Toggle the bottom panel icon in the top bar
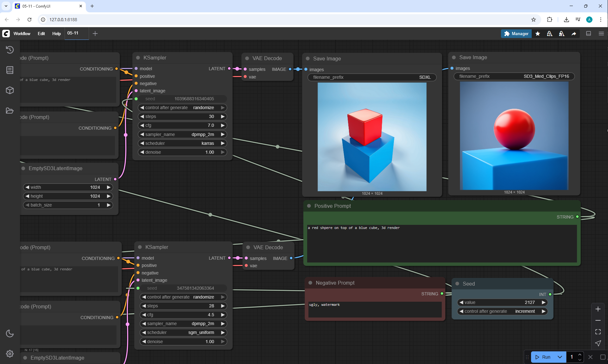608x364 pixels. [x=588, y=34]
